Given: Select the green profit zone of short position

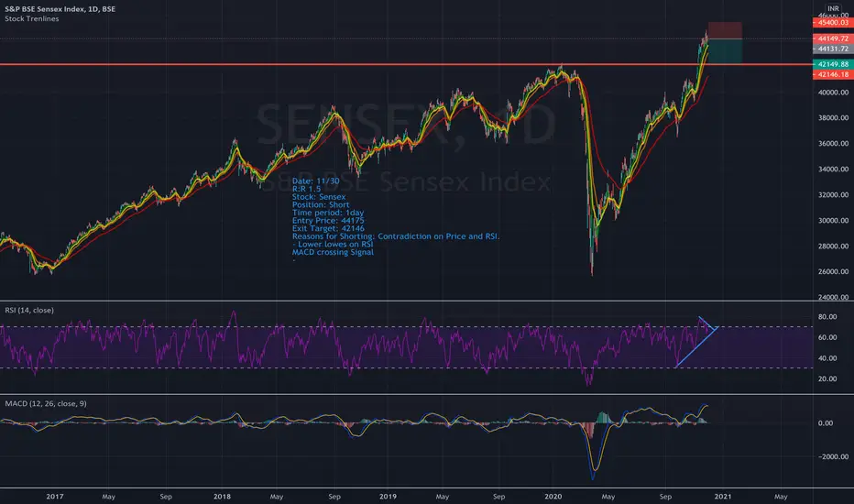Looking at the screenshot, I should pyautogui.click(x=726, y=51).
